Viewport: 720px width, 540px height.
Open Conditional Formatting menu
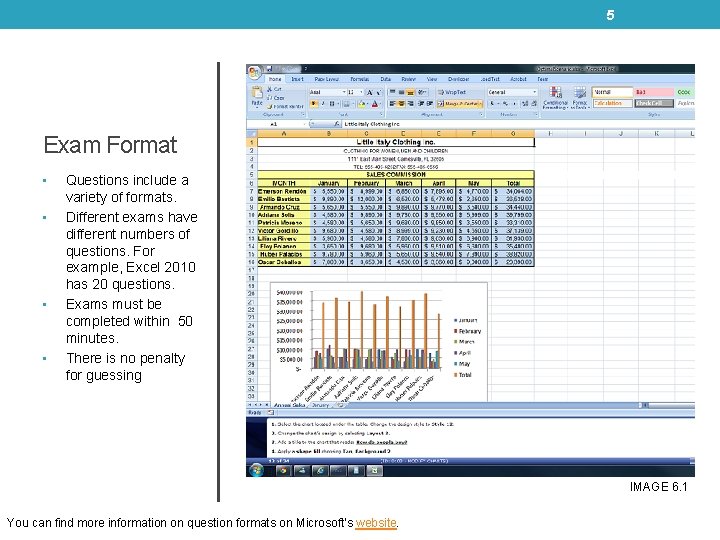pos(555,98)
